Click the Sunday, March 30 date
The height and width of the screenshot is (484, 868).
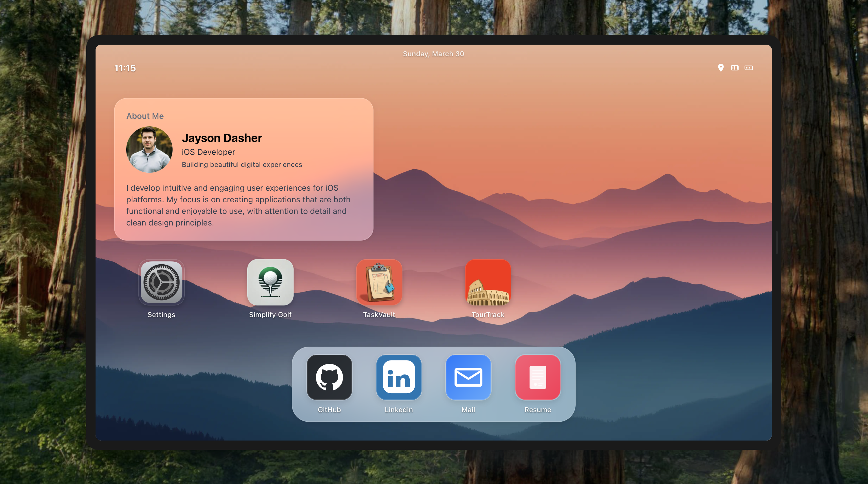click(434, 54)
